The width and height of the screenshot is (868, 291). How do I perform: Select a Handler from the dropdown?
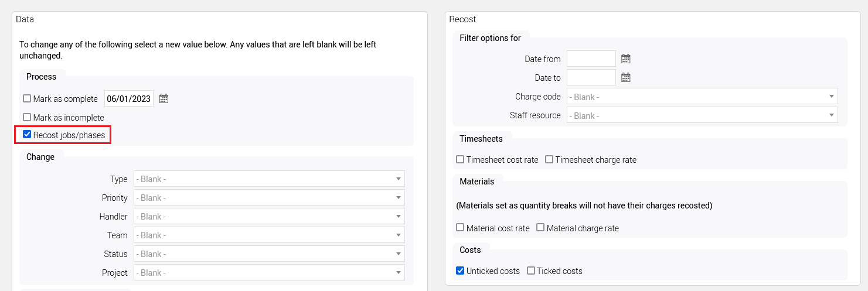[269, 216]
